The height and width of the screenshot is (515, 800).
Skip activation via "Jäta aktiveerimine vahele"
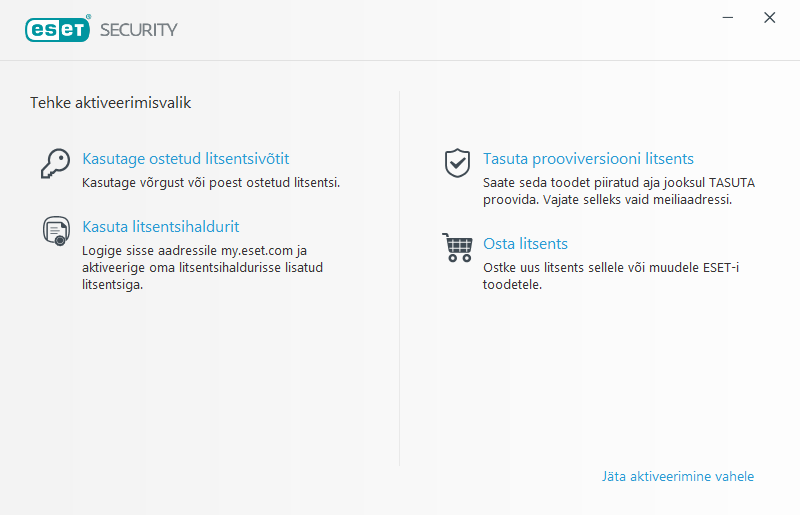click(x=677, y=476)
